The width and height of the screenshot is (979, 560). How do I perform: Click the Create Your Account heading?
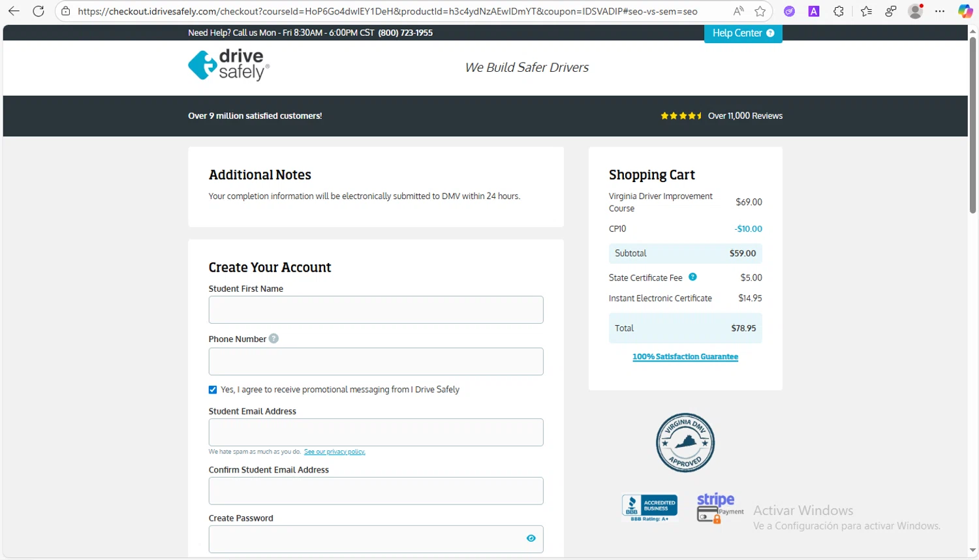tap(270, 268)
